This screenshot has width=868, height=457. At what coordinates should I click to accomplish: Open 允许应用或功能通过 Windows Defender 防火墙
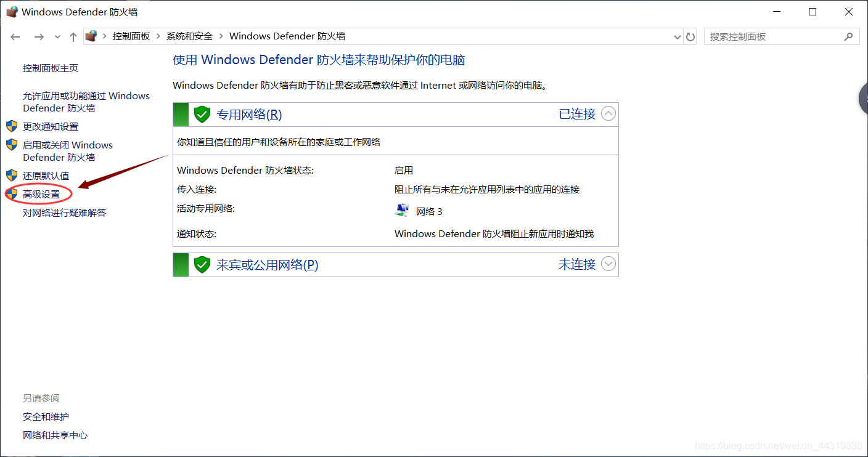click(x=86, y=102)
